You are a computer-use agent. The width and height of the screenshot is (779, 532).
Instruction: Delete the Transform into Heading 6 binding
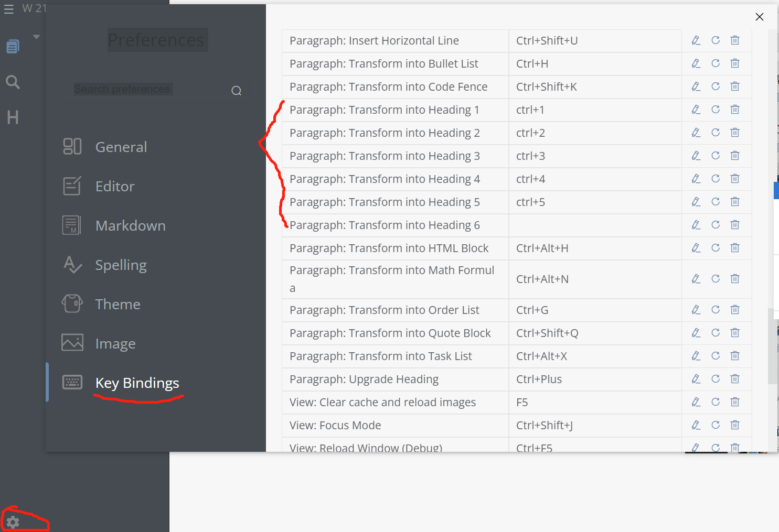coord(735,225)
